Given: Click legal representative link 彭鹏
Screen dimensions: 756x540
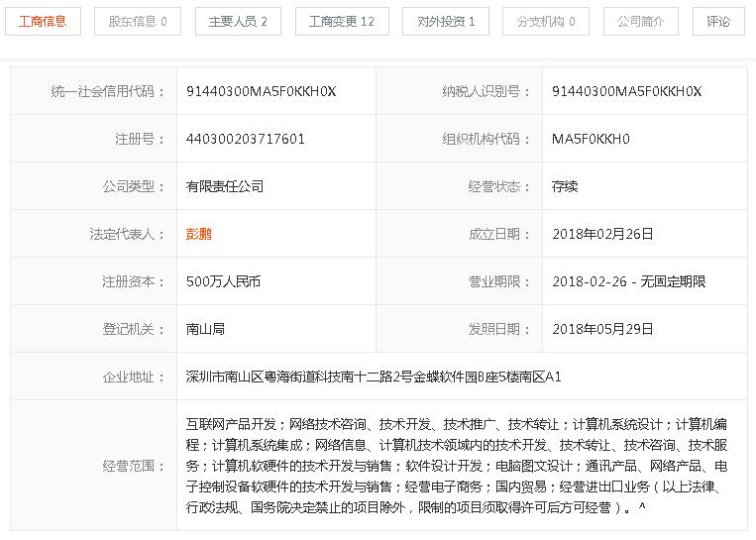Looking at the screenshot, I should 198,234.
